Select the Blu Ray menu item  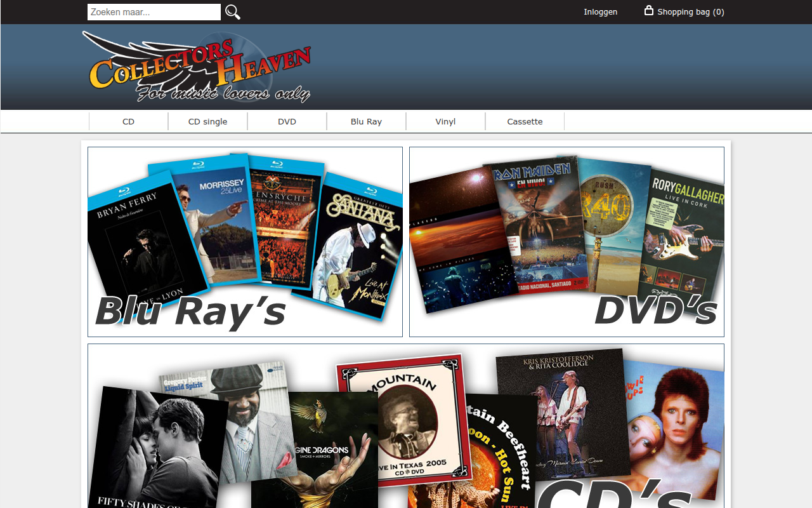tap(367, 121)
